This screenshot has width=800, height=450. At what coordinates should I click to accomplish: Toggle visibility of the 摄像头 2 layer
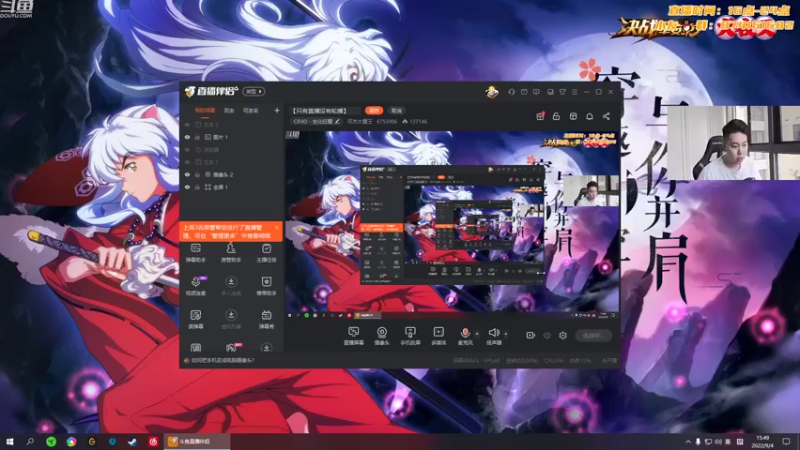point(187,174)
